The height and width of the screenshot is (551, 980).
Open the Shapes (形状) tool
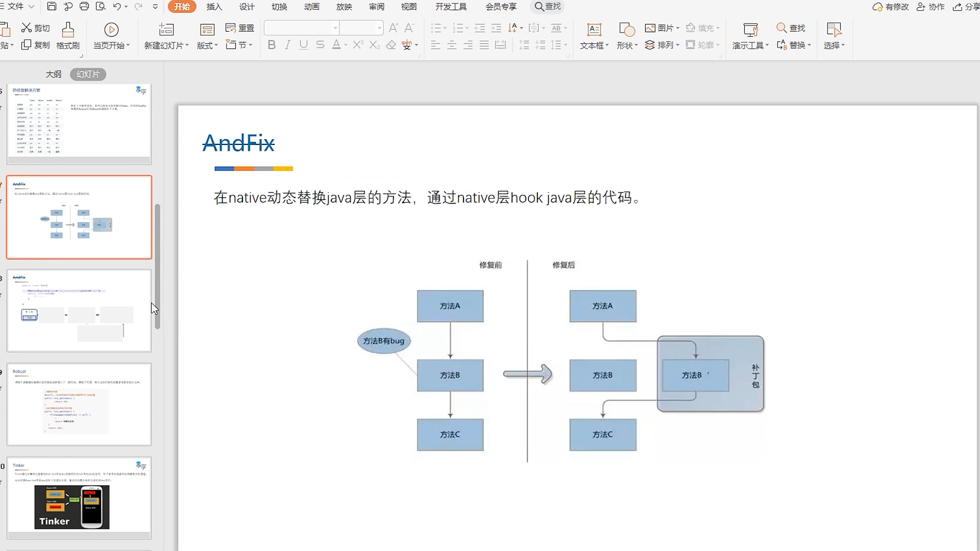626,30
